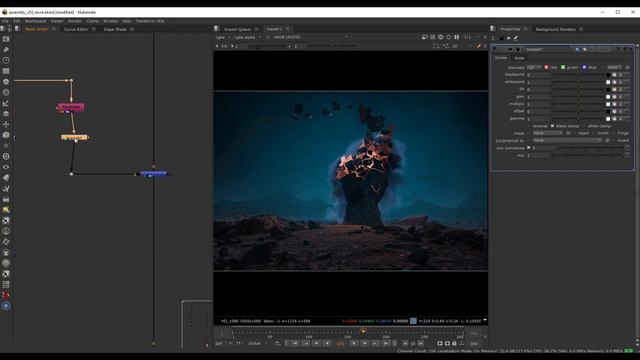This screenshot has height=360, width=640.
Task: Open the rgba.alpha channel dropdown in viewer
Action: [248, 37]
